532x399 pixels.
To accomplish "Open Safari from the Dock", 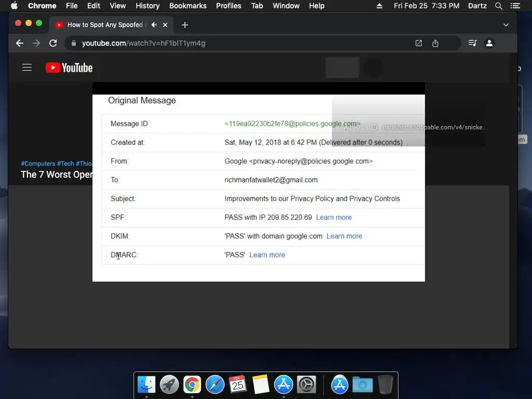I will pos(215,385).
